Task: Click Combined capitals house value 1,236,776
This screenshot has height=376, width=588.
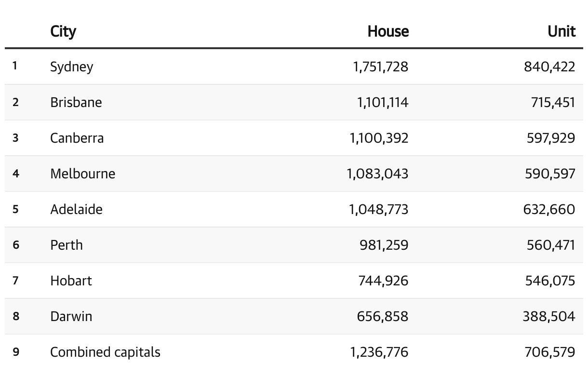Action: 379,352
